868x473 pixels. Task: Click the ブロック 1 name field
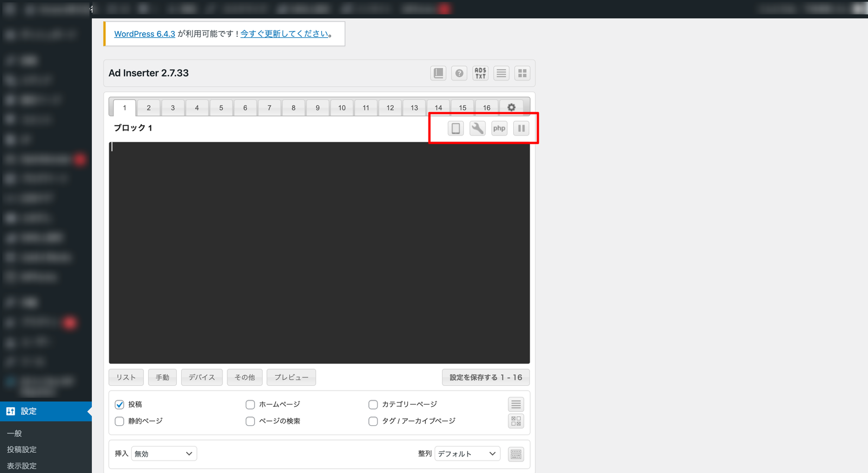133,128
